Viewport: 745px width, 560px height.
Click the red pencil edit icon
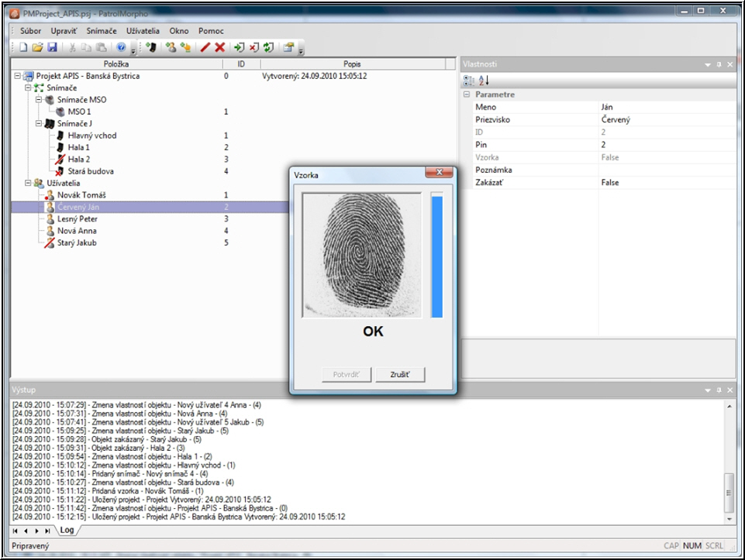tap(205, 47)
